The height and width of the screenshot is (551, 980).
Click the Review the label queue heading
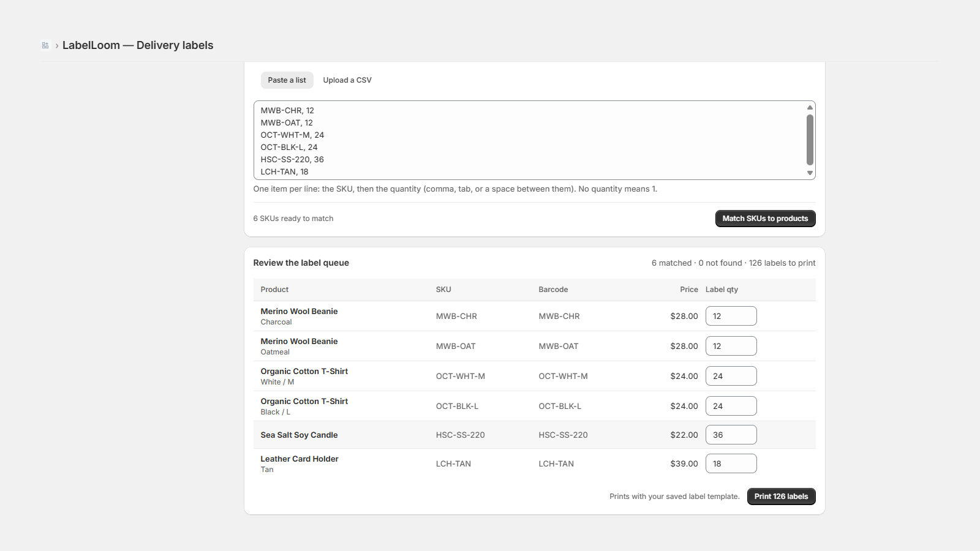[301, 263]
